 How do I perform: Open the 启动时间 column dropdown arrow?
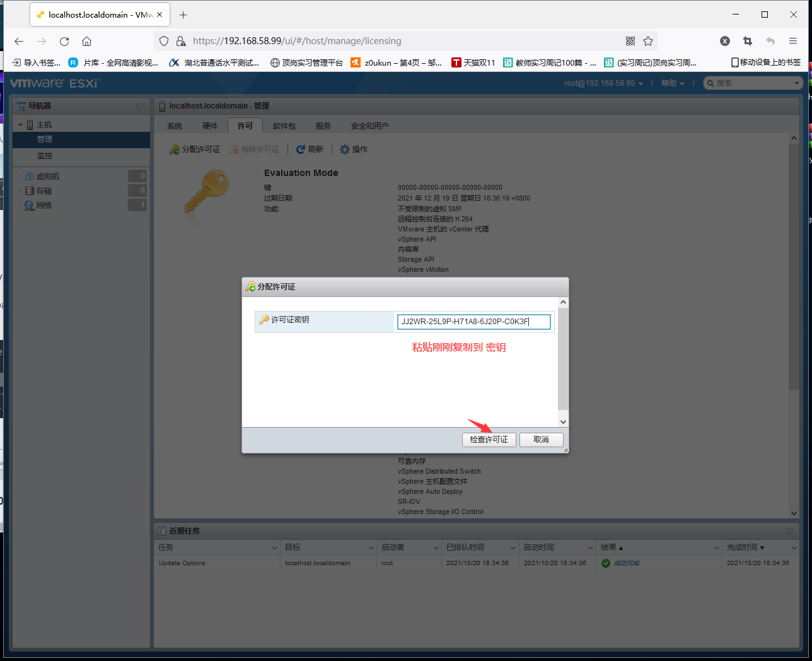tap(590, 547)
